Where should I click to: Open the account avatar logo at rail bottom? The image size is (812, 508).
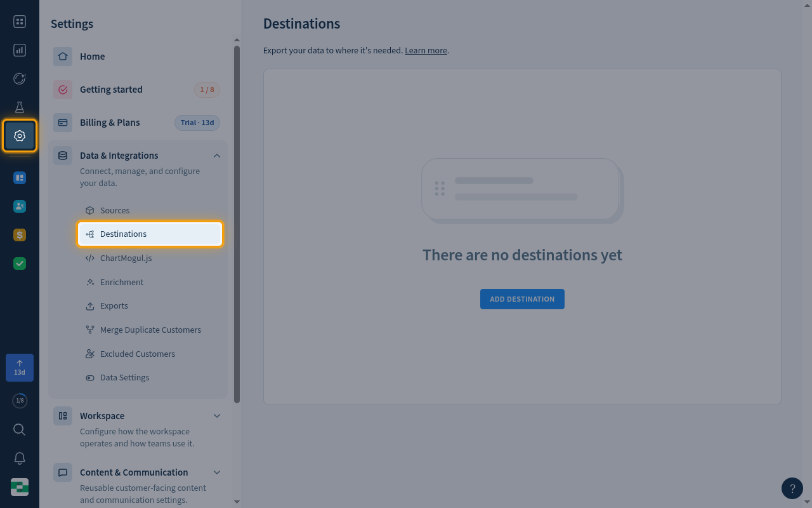pos(20,487)
